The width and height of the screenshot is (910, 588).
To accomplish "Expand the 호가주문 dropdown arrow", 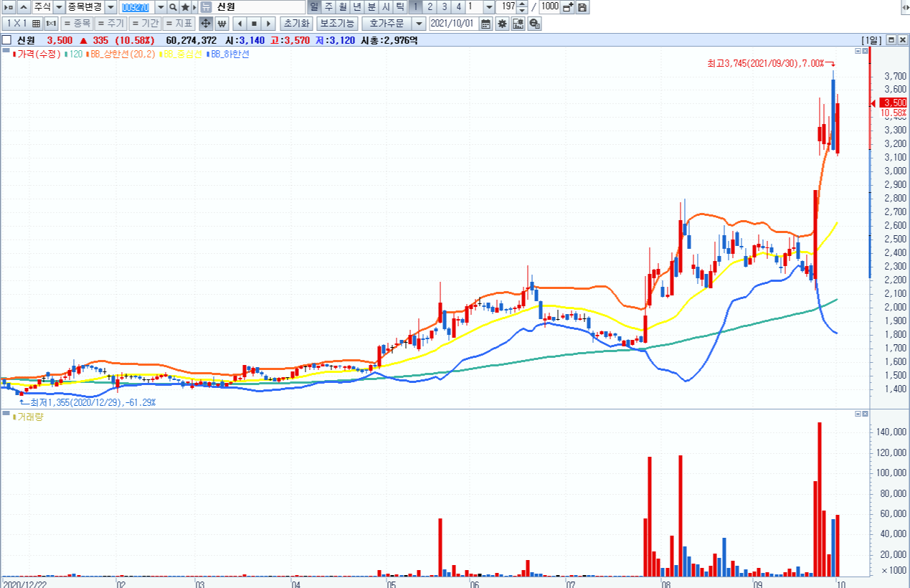I will (x=419, y=23).
